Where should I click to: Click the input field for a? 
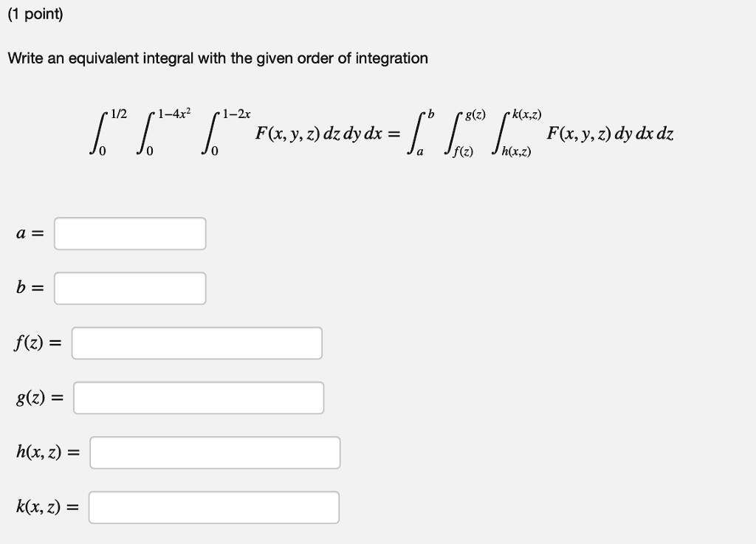pos(129,233)
